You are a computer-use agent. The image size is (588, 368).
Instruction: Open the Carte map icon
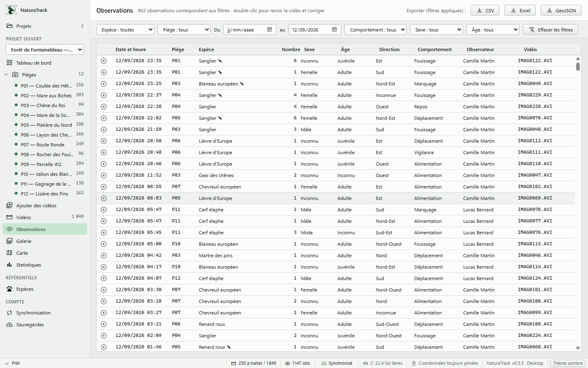(9, 253)
